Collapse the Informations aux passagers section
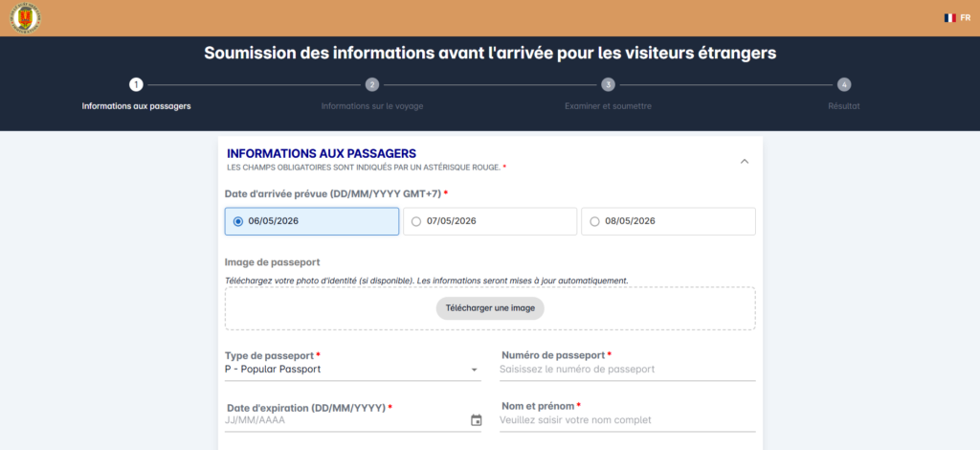This screenshot has width=980, height=450. tap(744, 161)
